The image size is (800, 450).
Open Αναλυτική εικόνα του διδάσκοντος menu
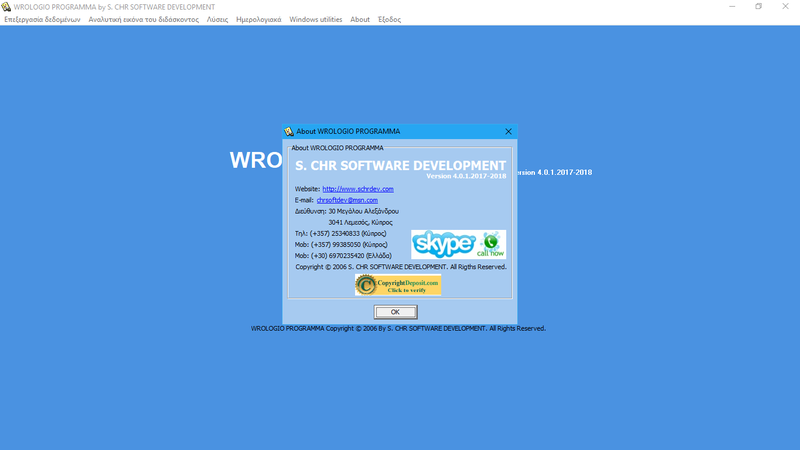(143, 19)
